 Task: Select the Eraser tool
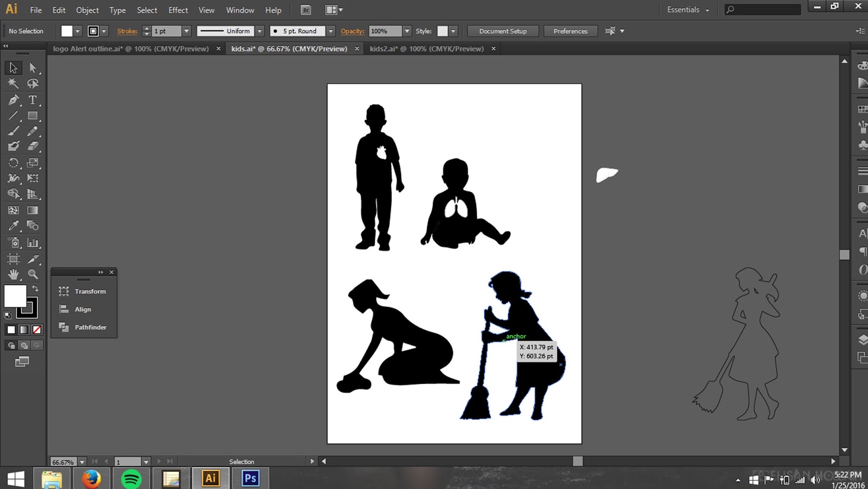coord(33,146)
